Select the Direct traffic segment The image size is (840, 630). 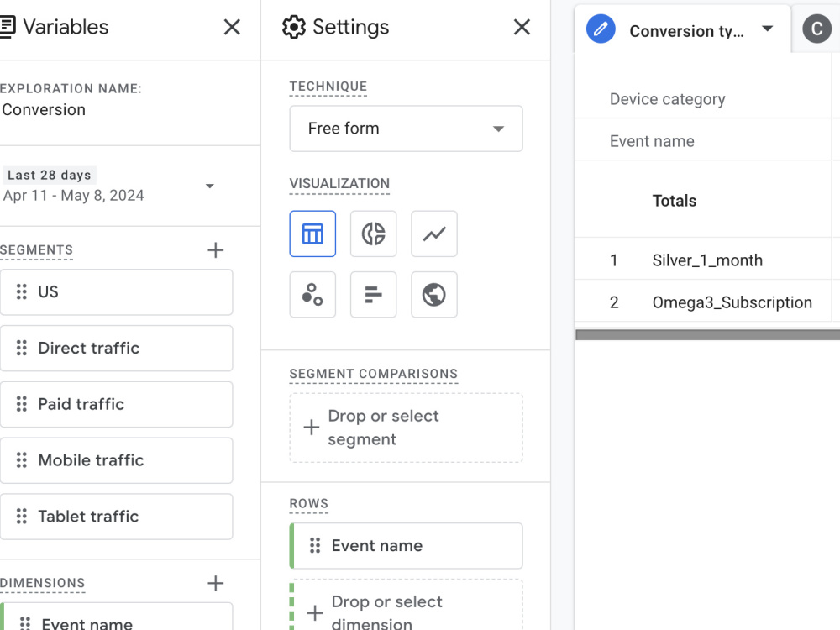pyautogui.click(x=116, y=349)
